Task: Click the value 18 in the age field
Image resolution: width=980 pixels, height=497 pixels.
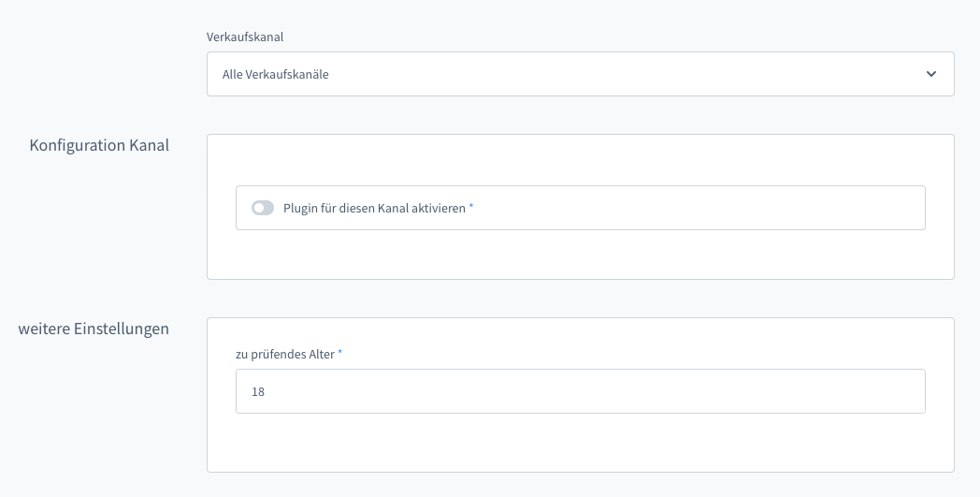Action: point(258,392)
